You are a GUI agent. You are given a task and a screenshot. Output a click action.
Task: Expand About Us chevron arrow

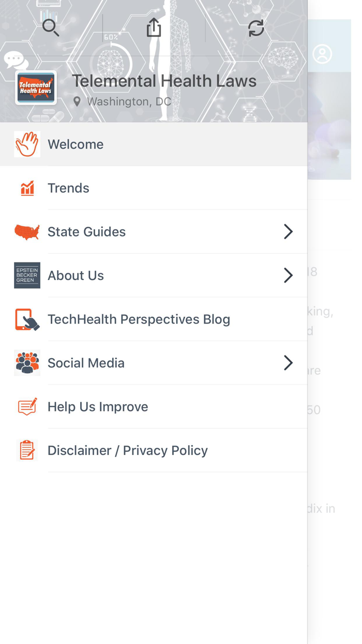(x=288, y=275)
